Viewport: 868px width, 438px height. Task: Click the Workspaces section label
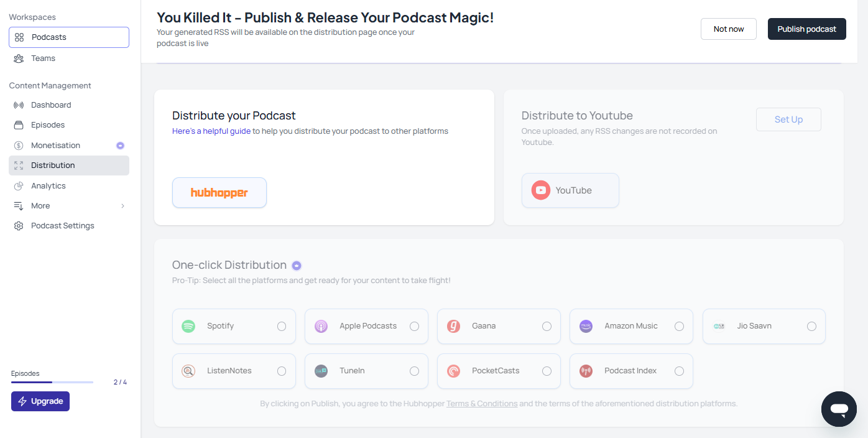point(32,17)
